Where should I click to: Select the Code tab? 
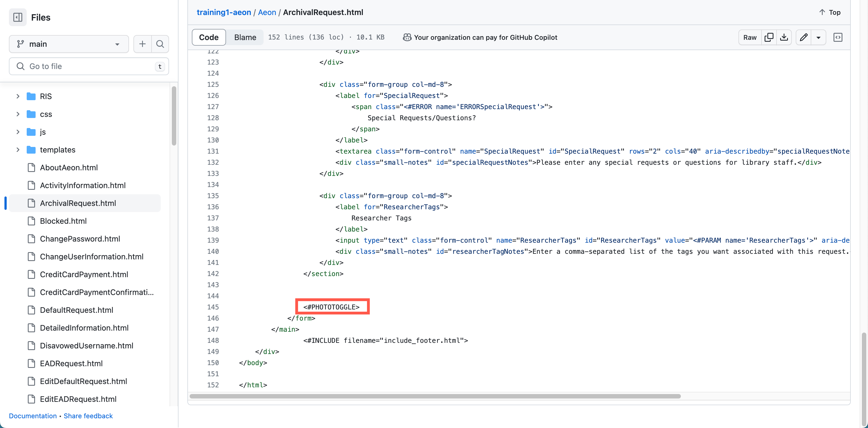208,37
